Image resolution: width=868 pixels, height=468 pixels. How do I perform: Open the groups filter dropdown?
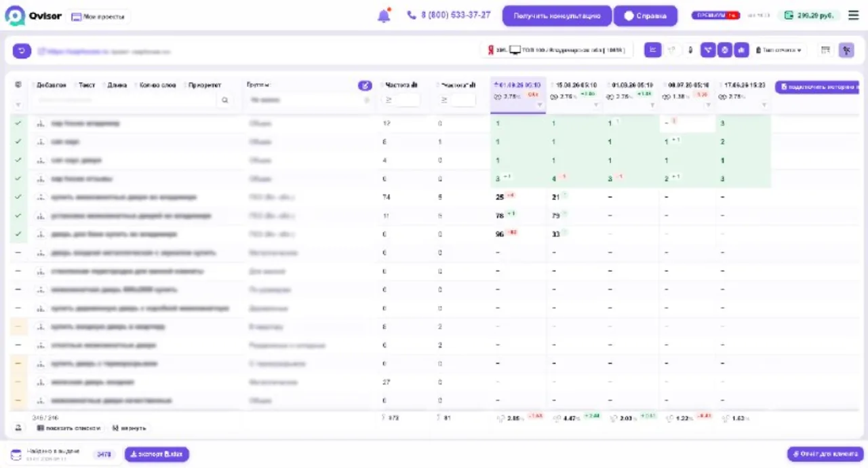(x=309, y=100)
